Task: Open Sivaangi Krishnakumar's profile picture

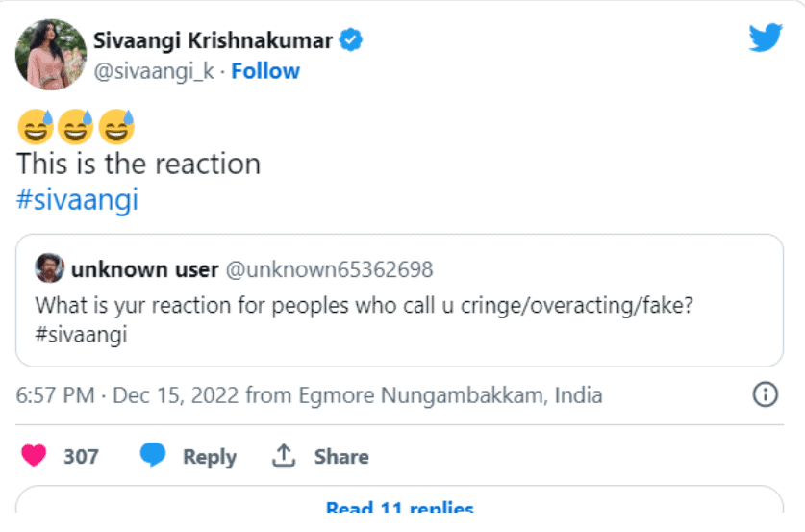Action: click(51, 54)
